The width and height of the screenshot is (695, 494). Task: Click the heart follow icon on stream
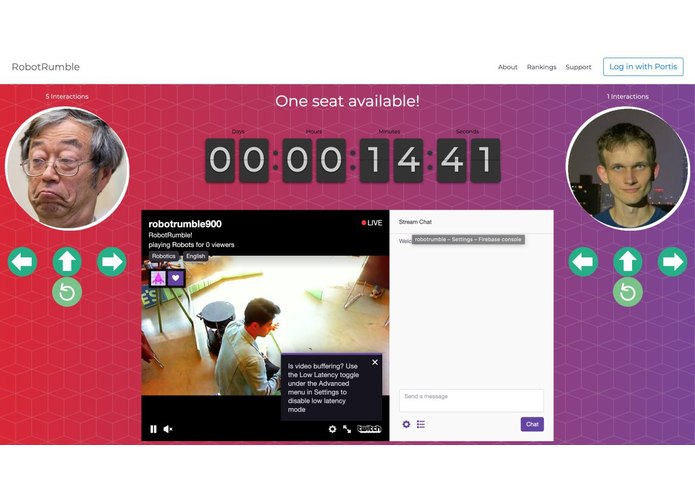(x=176, y=278)
